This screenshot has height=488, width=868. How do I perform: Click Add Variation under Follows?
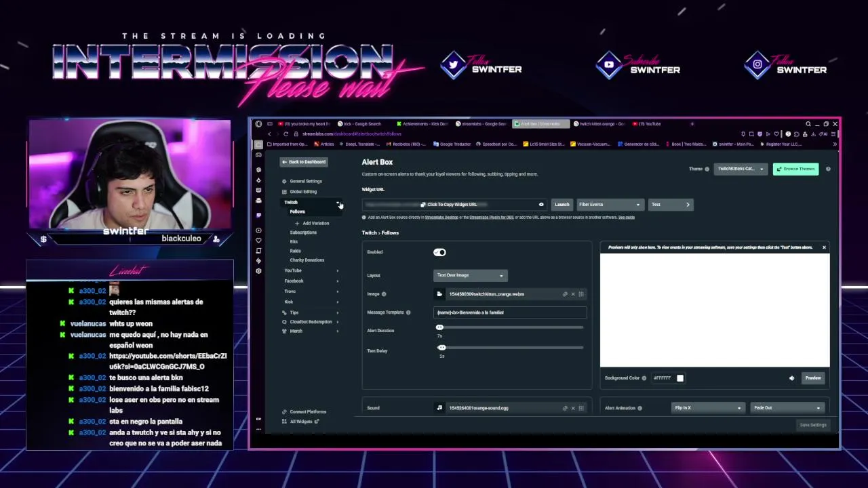pyautogui.click(x=312, y=223)
